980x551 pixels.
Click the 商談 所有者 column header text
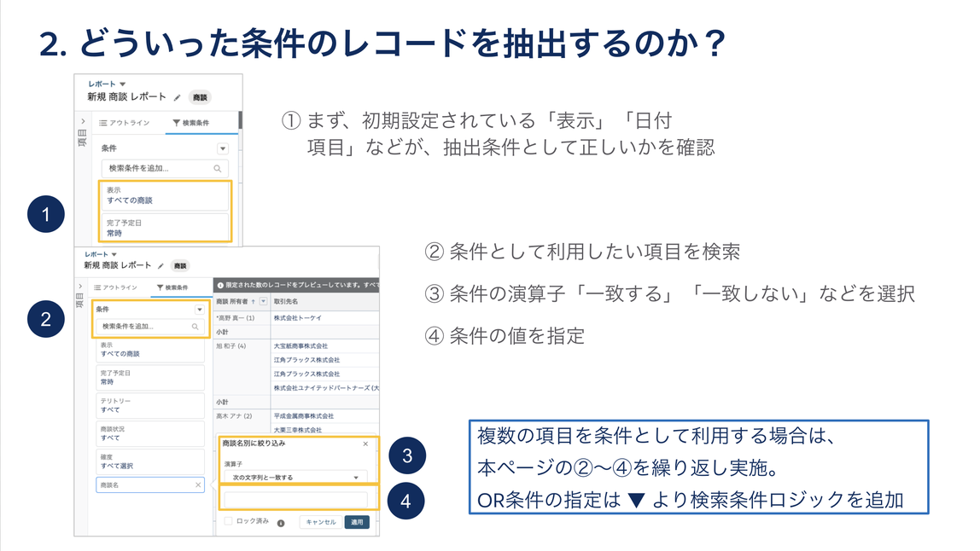[x=232, y=301]
